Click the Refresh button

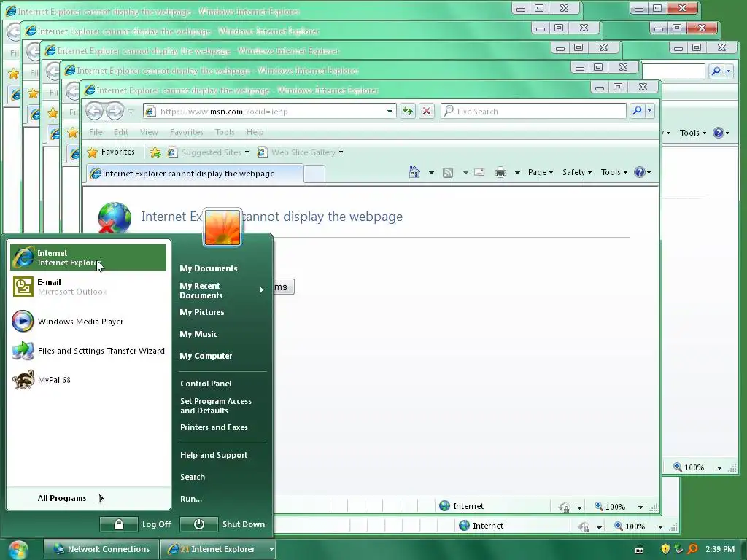(407, 112)
